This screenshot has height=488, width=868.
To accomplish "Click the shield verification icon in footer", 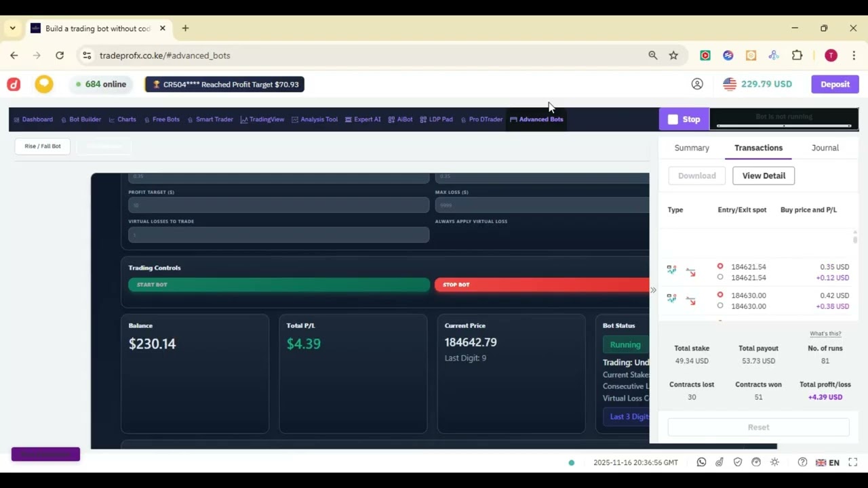I will click(x=738, y=462).
